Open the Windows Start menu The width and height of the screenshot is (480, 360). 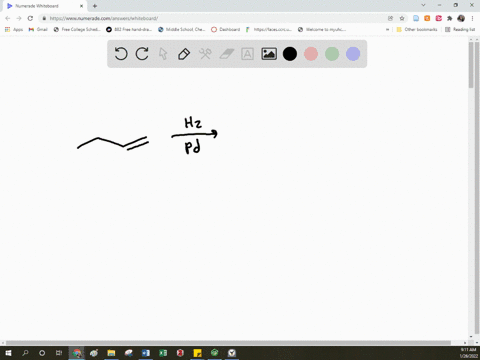(8, 353)
